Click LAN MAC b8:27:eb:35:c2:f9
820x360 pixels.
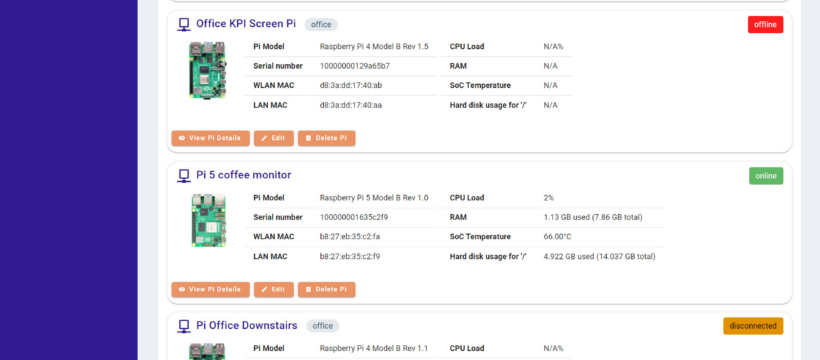pyautogui.click(x=350, y=256)
